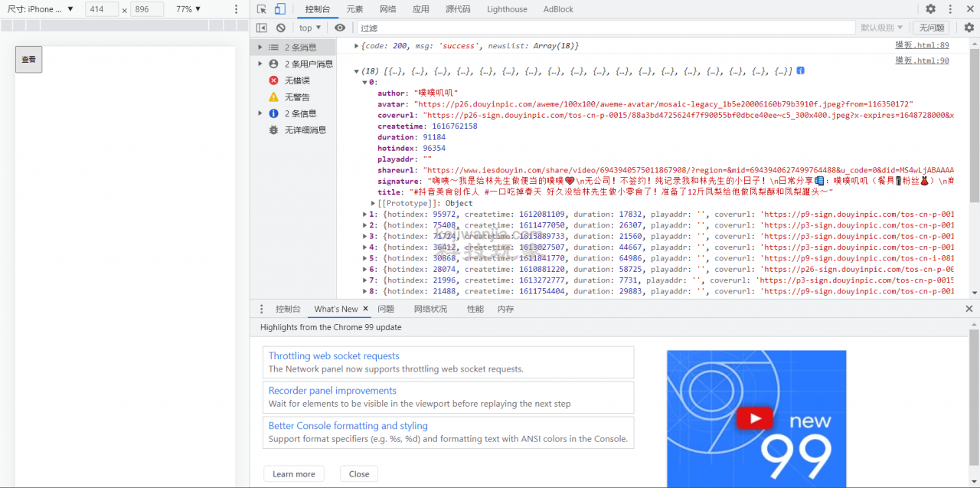Select the 性能 drawer tab
This screenshot has width=980, height=488.
475,309
